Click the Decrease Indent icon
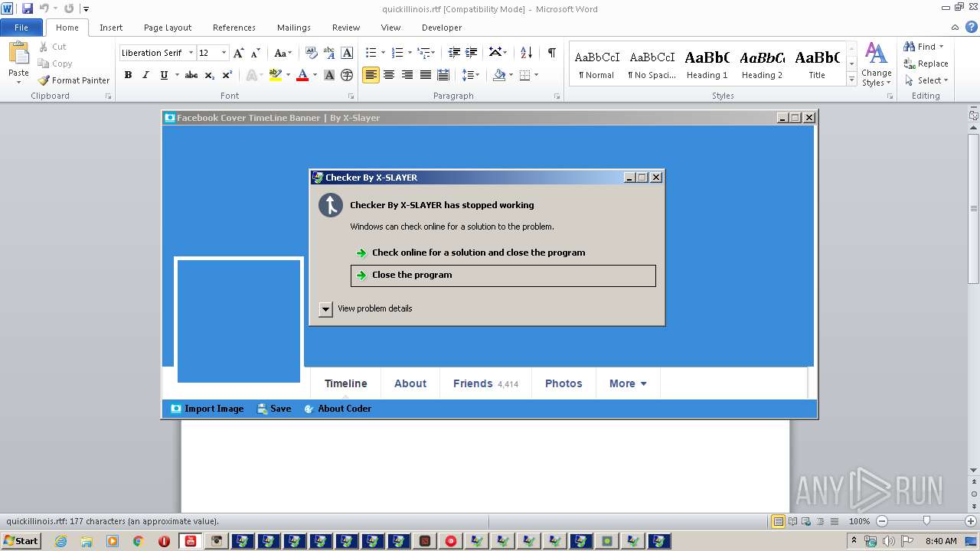 [x=454, y=53]
